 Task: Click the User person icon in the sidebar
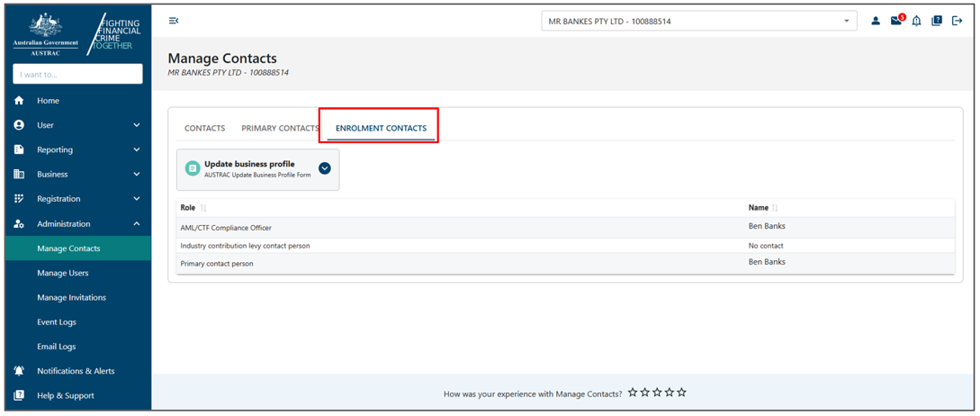coord(19,125)
